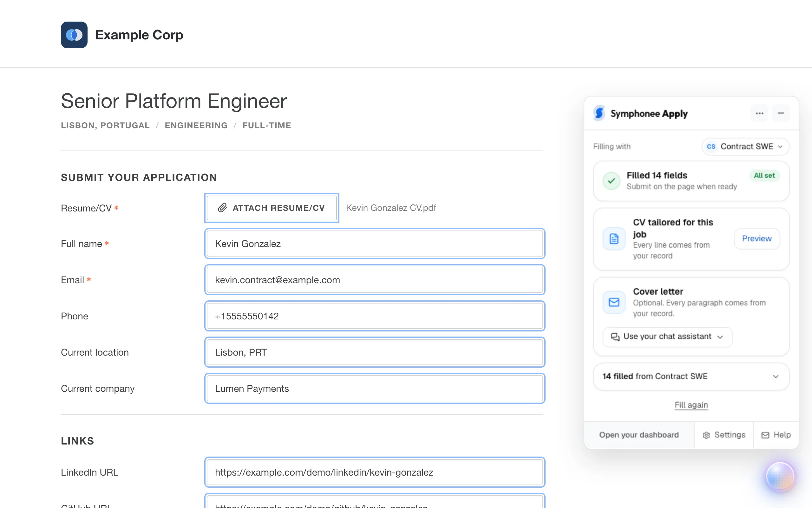Click the Example Corp logo icon
This screenshot has height=508, width=812.
(x=74, y=35)
